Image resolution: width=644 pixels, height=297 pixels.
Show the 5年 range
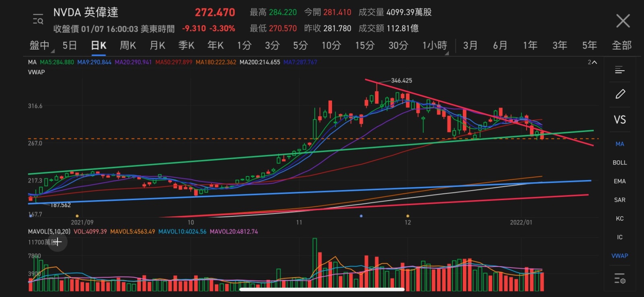tap(590, 45)
